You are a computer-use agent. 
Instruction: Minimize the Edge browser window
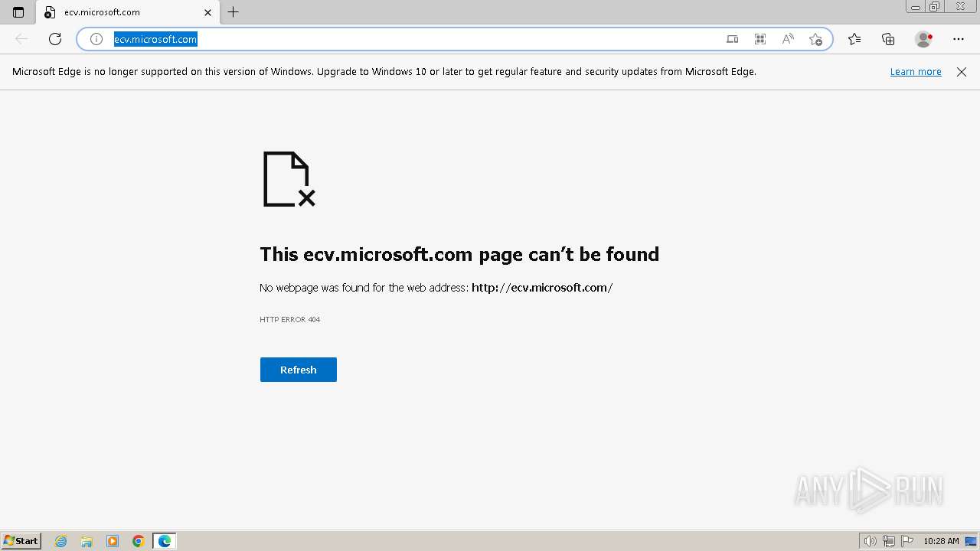coord(916,7)
